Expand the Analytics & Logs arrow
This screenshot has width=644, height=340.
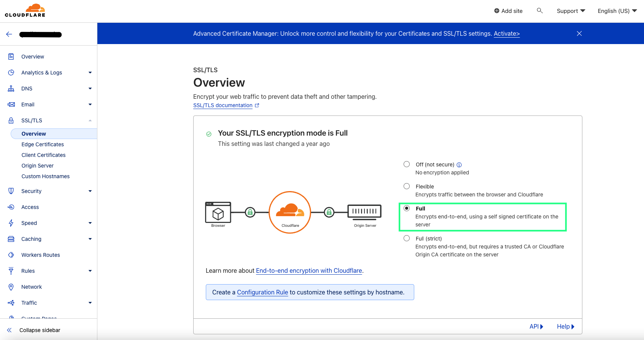(x=90, y=73)
